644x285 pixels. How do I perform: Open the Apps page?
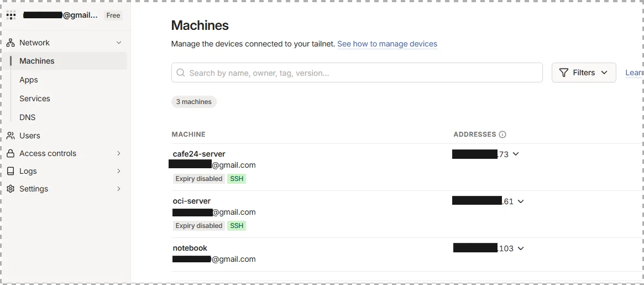pyautogui.click(x=29, y=80)
